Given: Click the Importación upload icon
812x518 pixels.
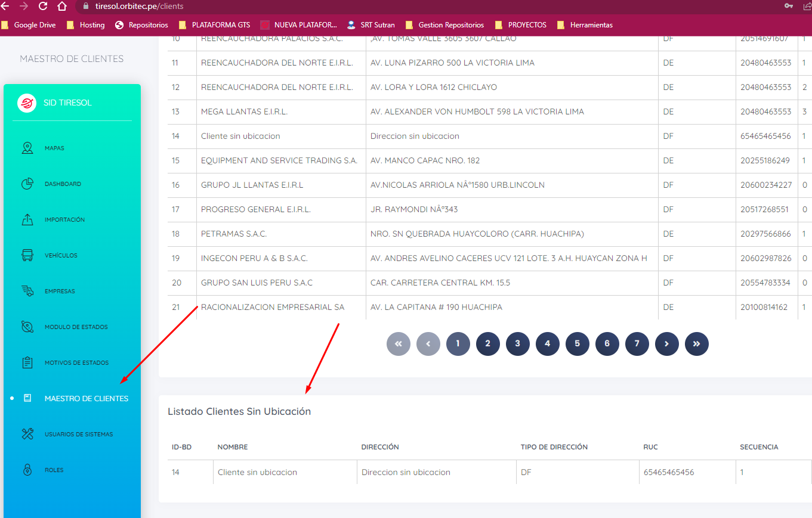Looking at the screenshot, I should coord(27,219).
